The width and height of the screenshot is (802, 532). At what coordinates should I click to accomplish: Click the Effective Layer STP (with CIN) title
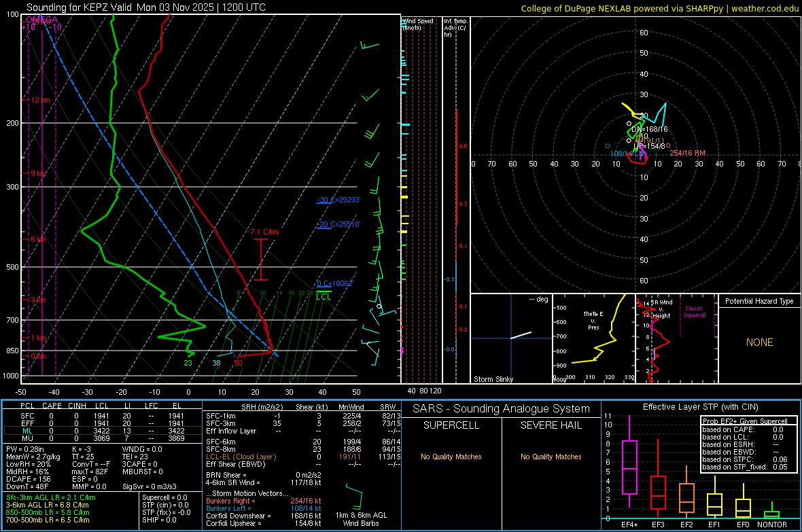click(700, 407)
